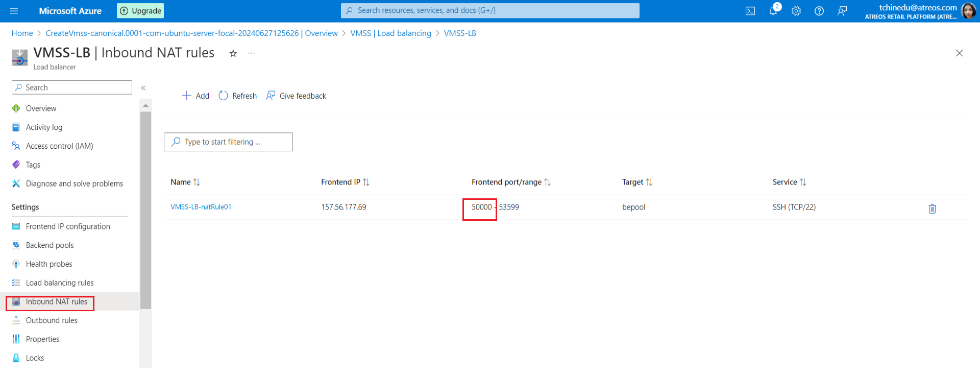
Task: Click the filter rules text box
Action: tap(228, 142)
